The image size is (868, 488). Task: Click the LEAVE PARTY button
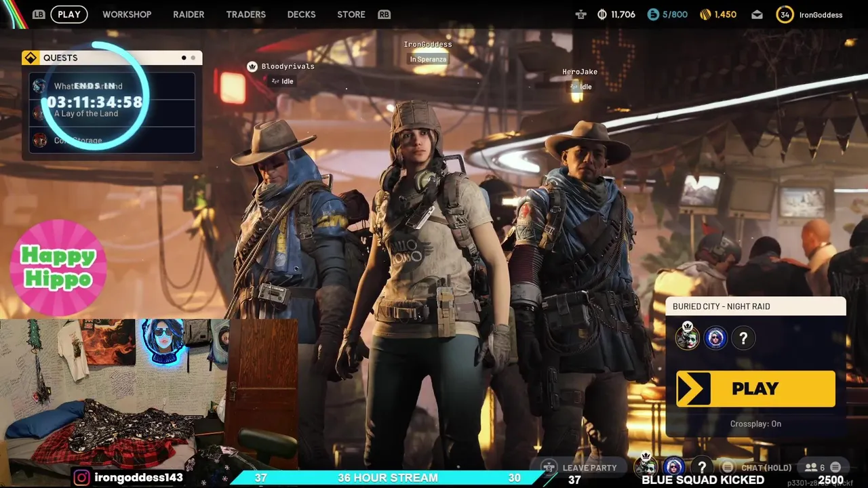(x=580, y=468)
